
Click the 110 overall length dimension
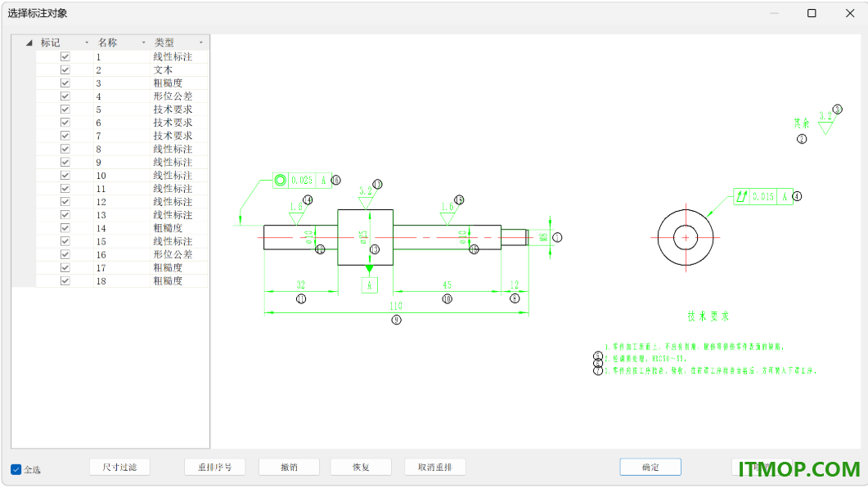[396, 306]
